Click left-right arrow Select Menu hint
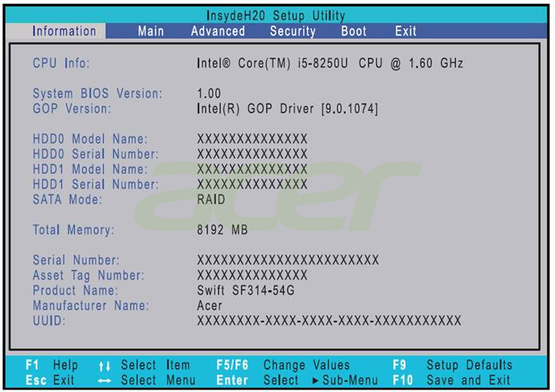This screenshot has width=555, height=392. tap(147, 380)
